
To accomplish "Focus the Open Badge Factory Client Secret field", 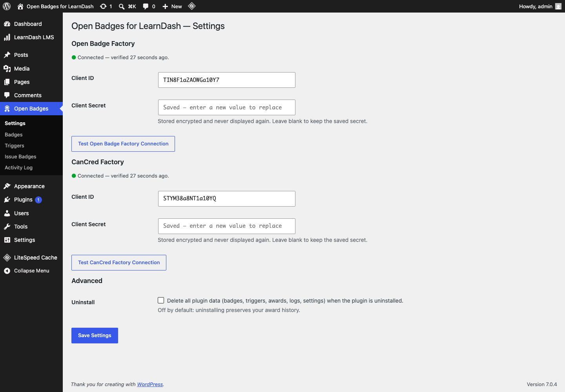I will (227, 107).
